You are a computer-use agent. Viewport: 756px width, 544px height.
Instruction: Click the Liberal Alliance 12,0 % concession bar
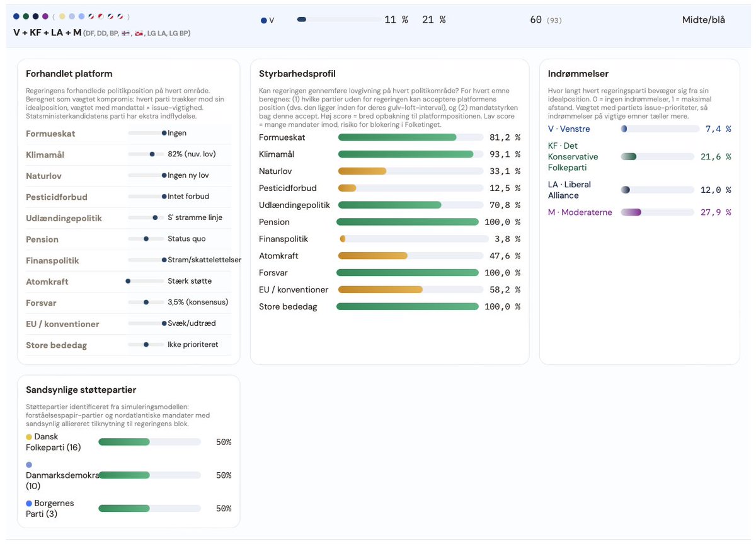point(657,190)
